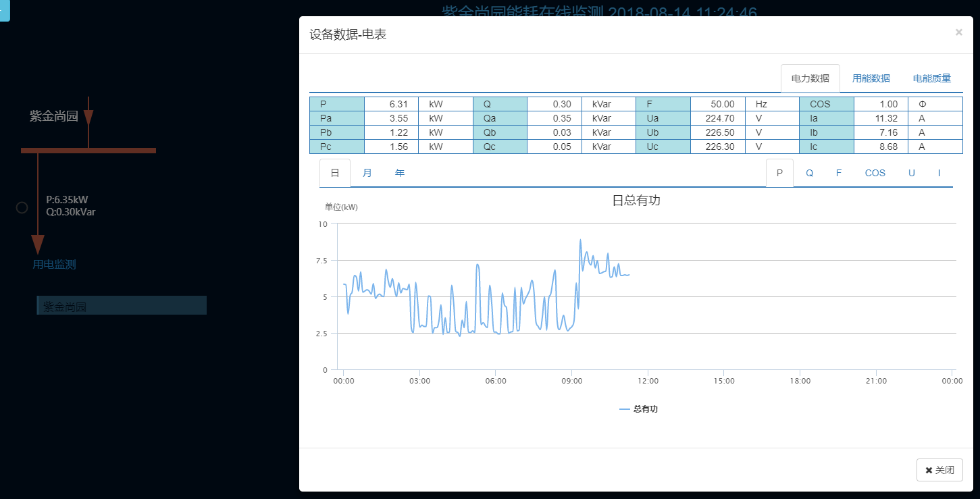Click the 12:00 x-axis label
Image resolution: width=980 pixels, height=499 pixels.
[648, 381]
